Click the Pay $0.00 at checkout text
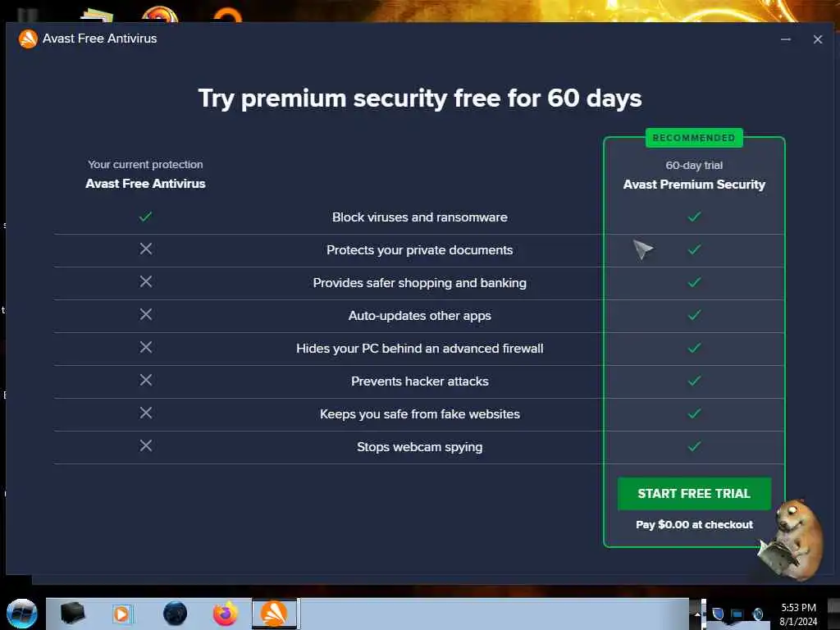This screenshot has width=840, height=630. 694,525
